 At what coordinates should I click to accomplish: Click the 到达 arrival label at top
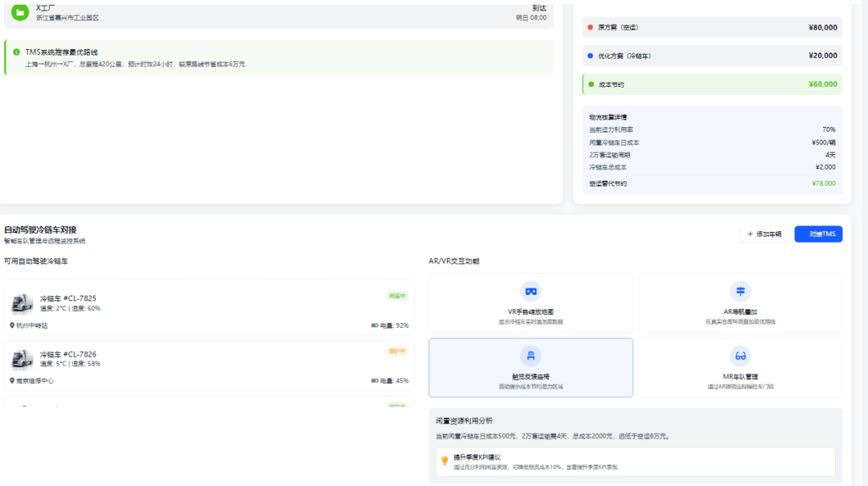click(x=539, y=8)
